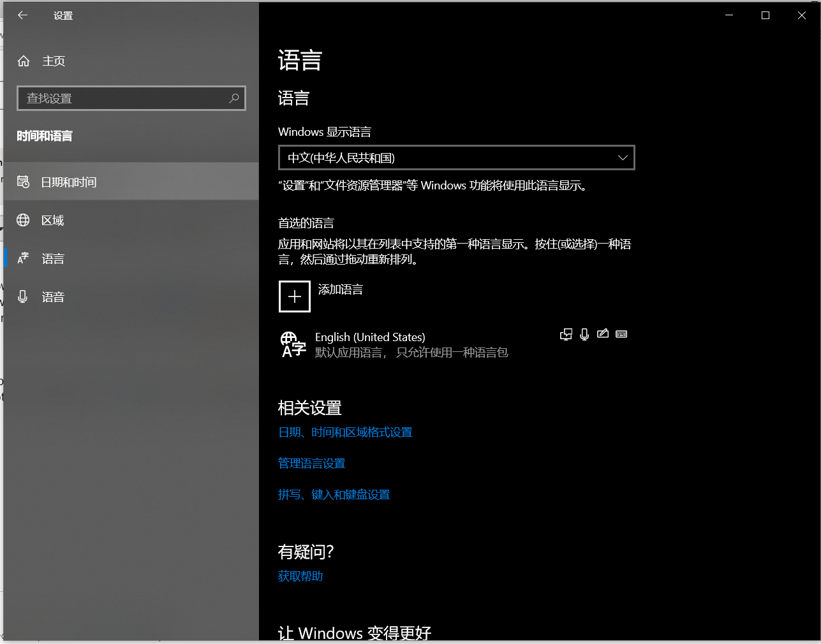Viewport: 821px width, 644px height.
Task: Click the English language pack icon
Action: 293,344
